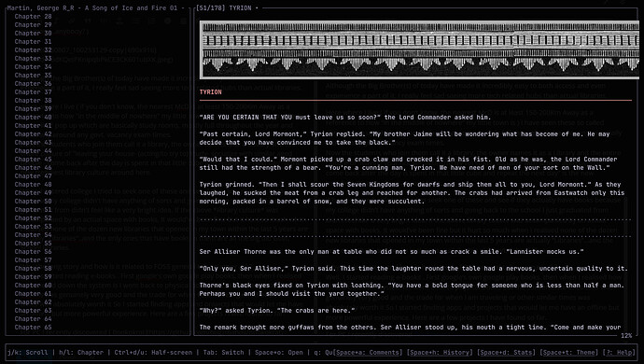The image size is (644, 364).
Task: Select Chapter 57 in the list
Action: coord(34,260)
